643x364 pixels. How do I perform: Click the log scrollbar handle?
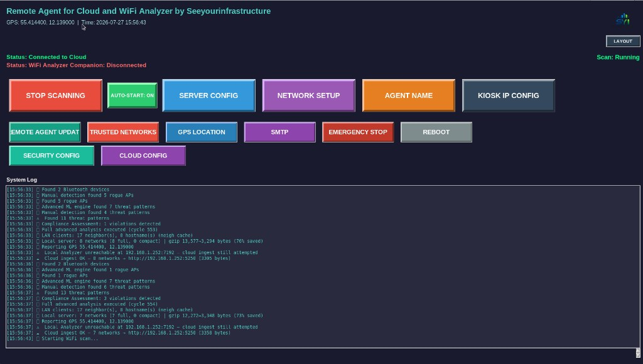(638, 353)
